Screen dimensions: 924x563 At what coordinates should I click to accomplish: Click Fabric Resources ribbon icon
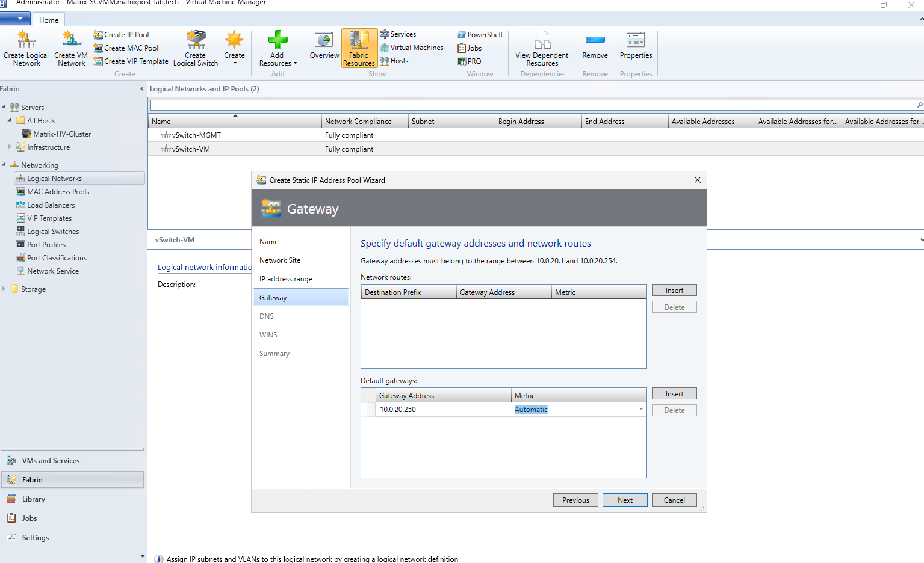point(359,48)
